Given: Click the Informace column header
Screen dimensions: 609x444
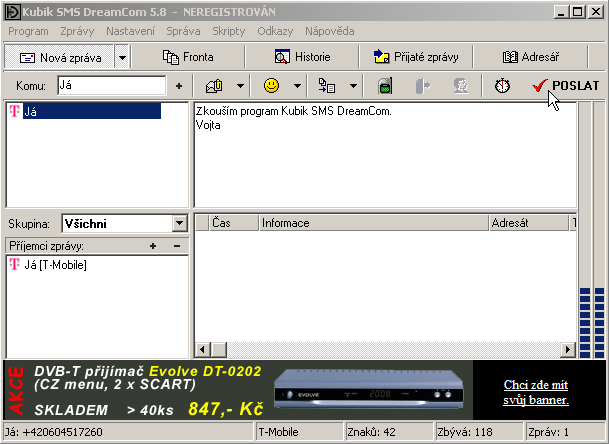Looking at the screenshot, I should (x=373, y=223).
